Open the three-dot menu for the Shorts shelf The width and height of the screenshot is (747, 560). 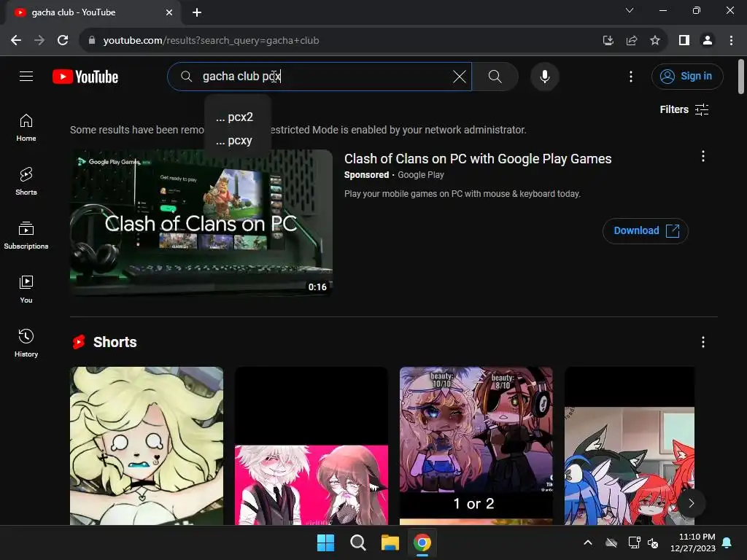tap(703, 342)
